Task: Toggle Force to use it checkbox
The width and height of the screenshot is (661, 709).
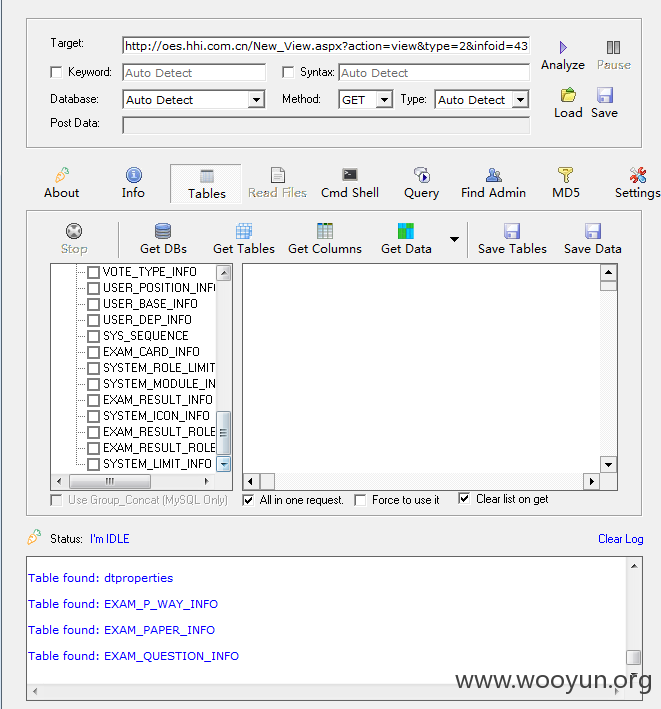Action: [x=360, y=500]
